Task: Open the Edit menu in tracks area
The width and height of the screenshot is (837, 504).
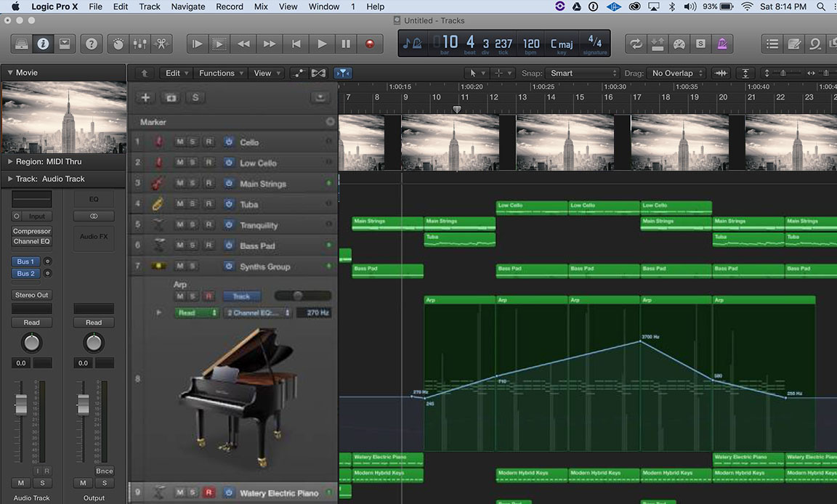Action: [177, 73]
